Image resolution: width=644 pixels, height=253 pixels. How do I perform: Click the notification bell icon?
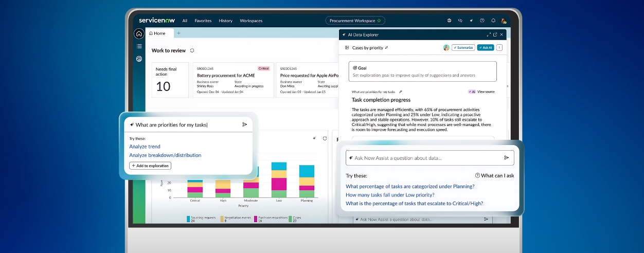(493, 21)
